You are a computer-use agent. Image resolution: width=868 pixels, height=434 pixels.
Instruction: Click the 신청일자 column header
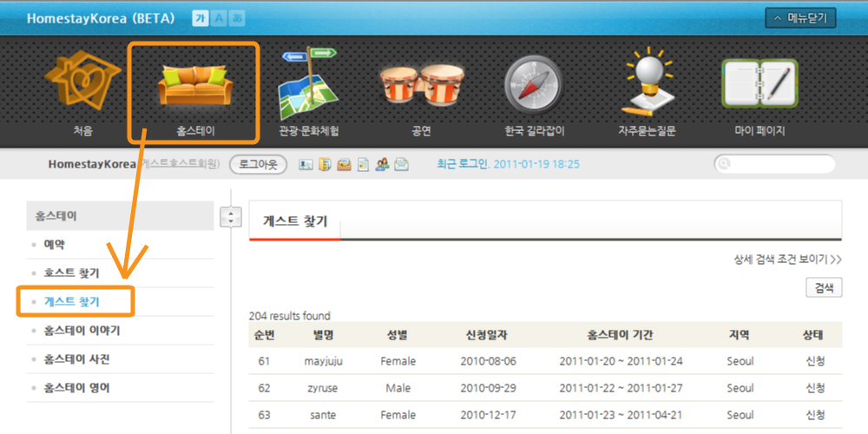pyautogui.click(x=487, y=335)
